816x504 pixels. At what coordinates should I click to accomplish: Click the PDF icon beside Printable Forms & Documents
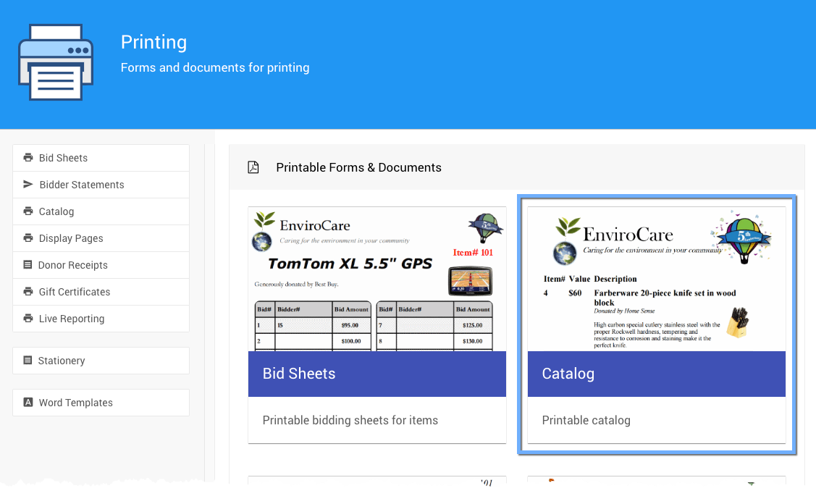[253, 167]
